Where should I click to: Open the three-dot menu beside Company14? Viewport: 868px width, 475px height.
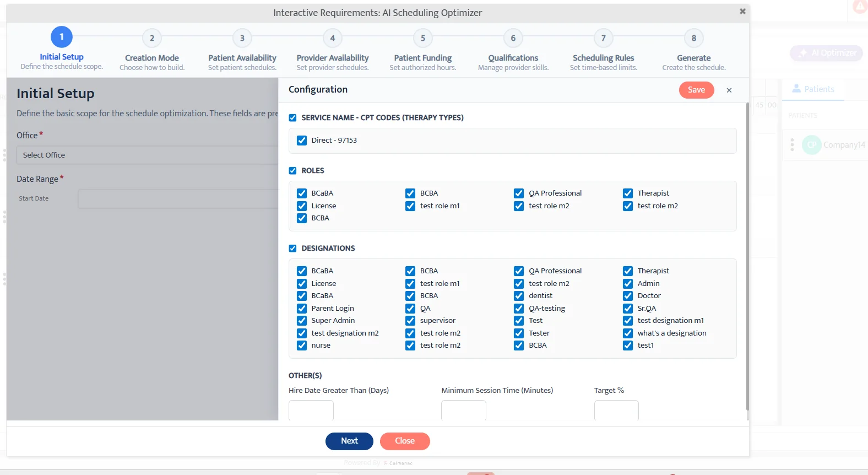(x=792, y=145)
